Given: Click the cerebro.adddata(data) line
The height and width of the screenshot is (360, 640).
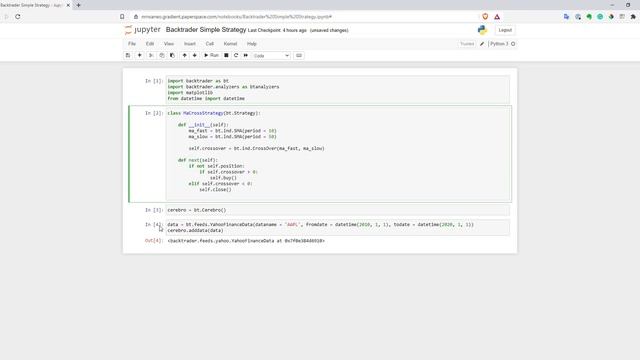Looking at the screenshot, I should click(x=195, y=231).
